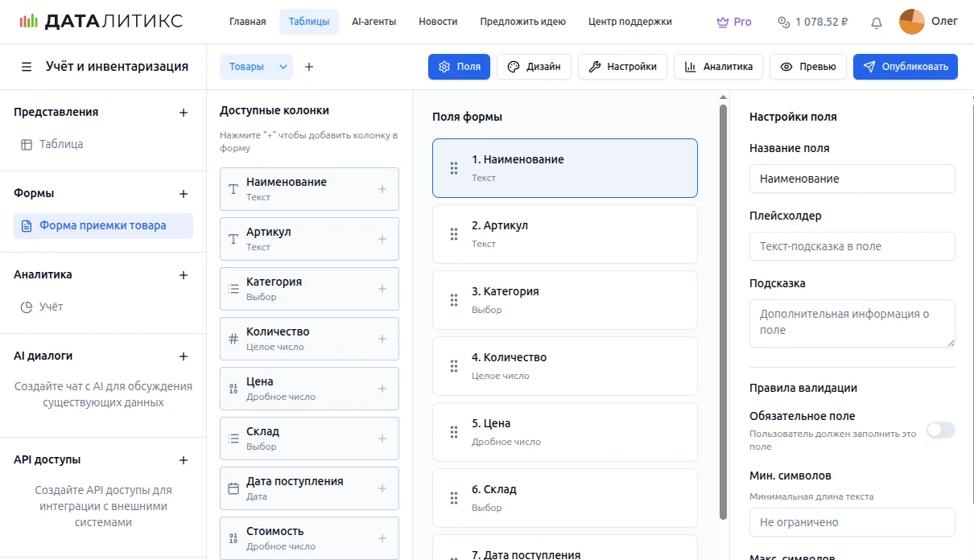Viewport: 974px width, 560px height.
Task: Create a new form via Формы plus icon
Action: tap(184, 194)
